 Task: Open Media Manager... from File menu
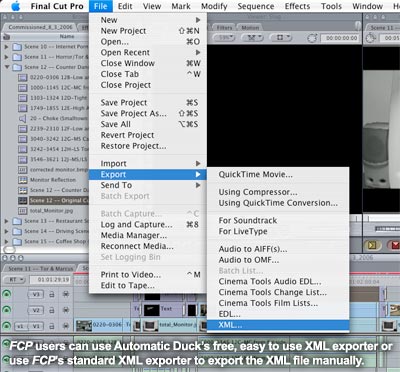coord(148,235)
